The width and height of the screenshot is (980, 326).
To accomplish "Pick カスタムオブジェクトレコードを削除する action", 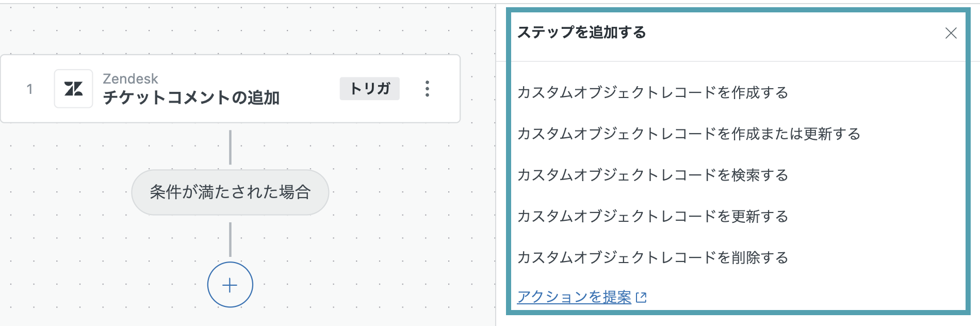I will pos(652,258).
